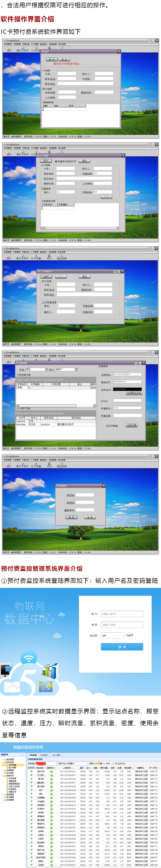Open 帐号管理 menu above IC卡充值反冲 dialog
161x868 pixels.
pos(7,252)
